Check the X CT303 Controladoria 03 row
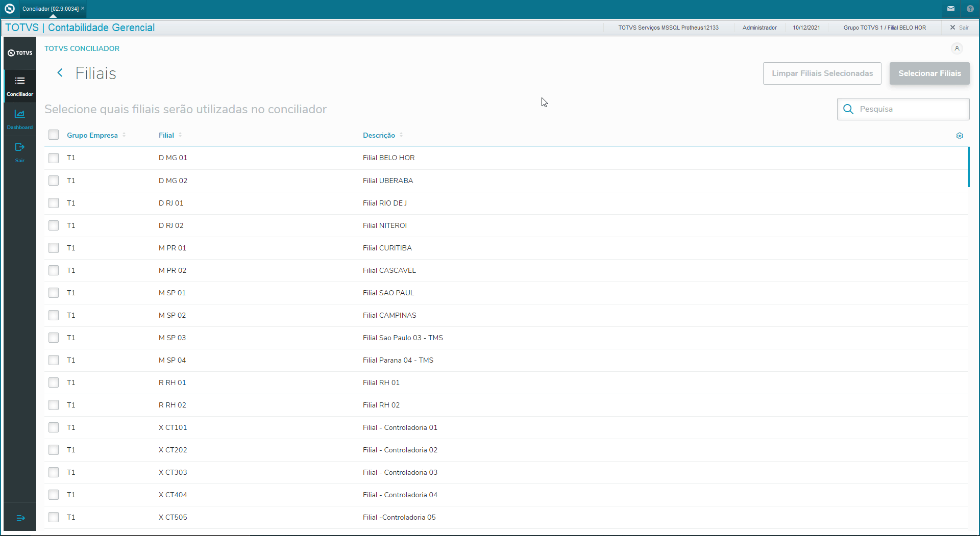Screen dimensions: 980x536 click(x=54, y=472)
